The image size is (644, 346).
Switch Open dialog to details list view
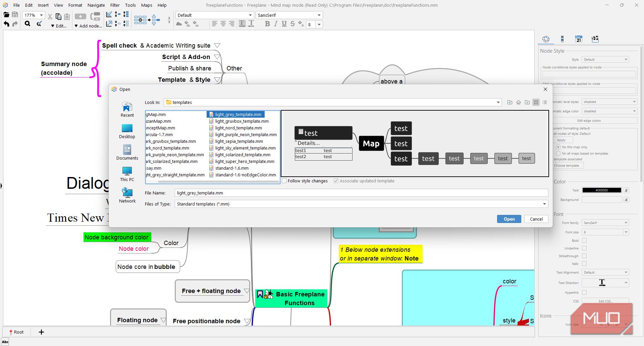point(545,102)
